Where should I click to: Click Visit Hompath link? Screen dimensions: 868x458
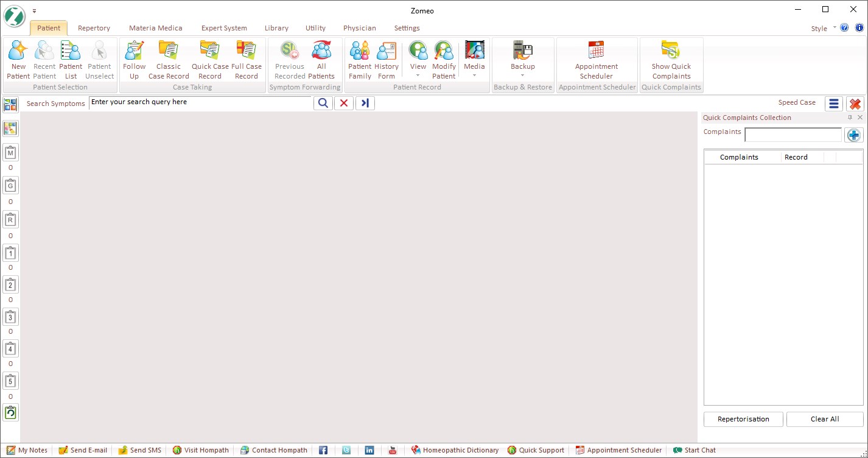201,450
